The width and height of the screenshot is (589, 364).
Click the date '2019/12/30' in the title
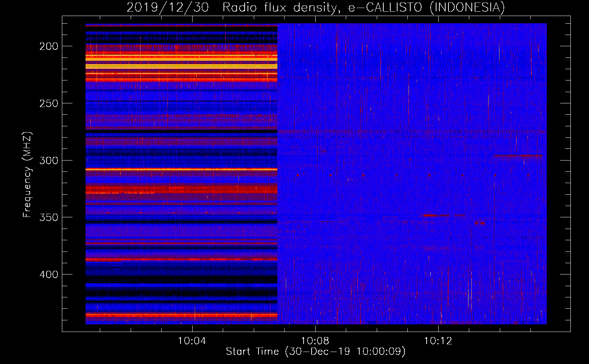[x=168, y=7]
